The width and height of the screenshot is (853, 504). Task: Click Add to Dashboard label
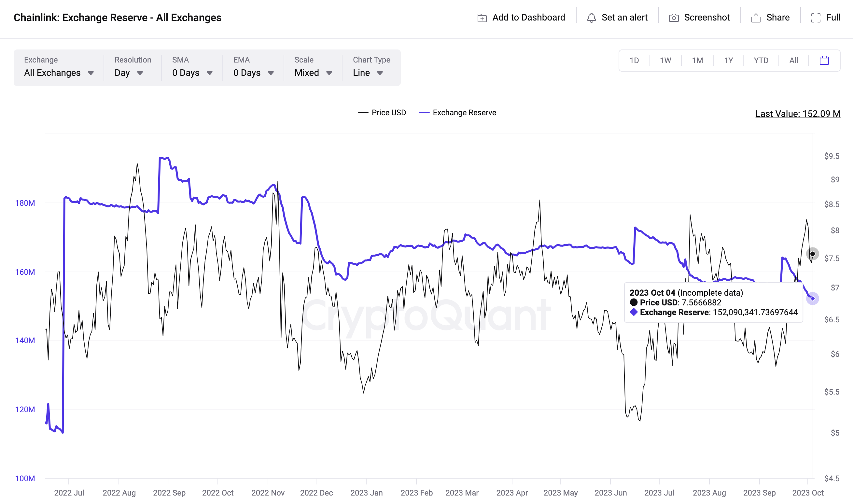[529, 17]
